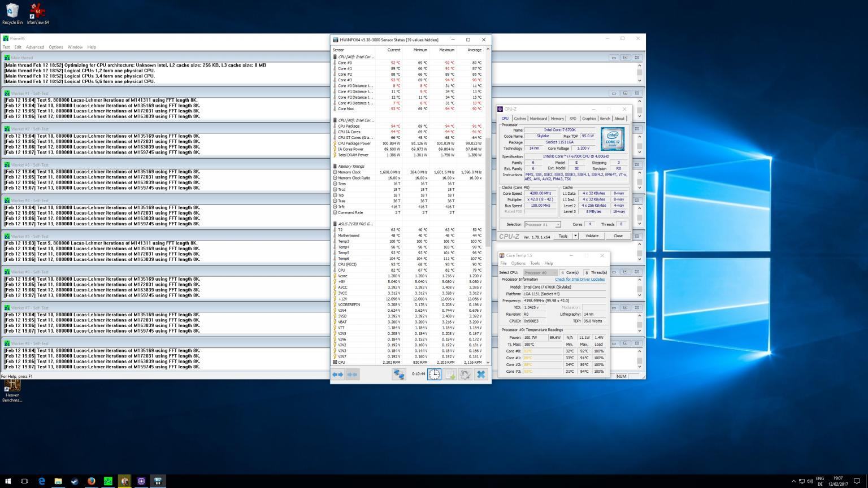This screenshot has height=488, width=868.
Task: Open Core Temp Help menu
Action: pyautogui.click(x=549, y=263)
